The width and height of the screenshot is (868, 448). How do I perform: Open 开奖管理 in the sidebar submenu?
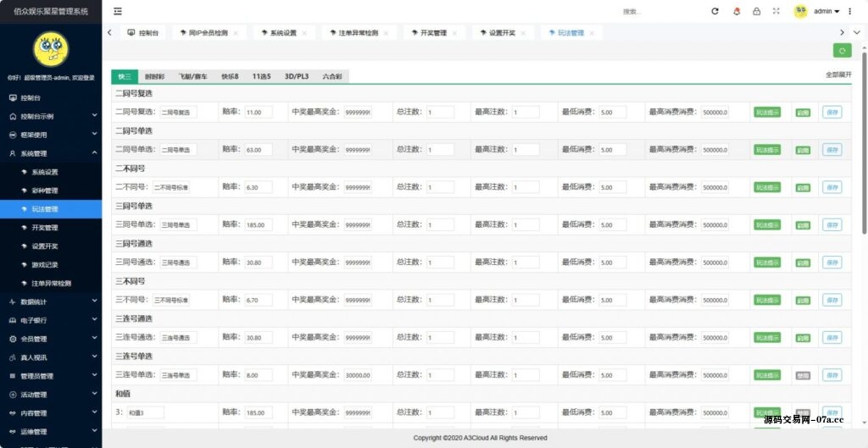point(51,228)
